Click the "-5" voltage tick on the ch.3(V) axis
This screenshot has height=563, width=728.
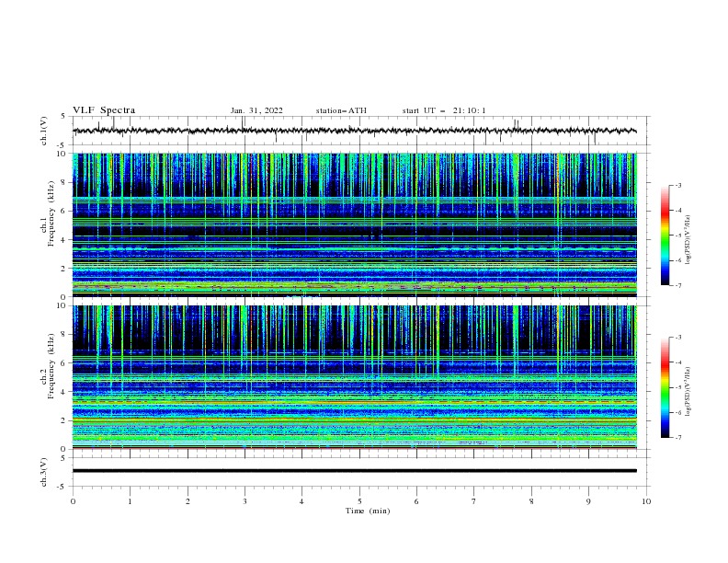pyautogui.click(x=63, y=487)
